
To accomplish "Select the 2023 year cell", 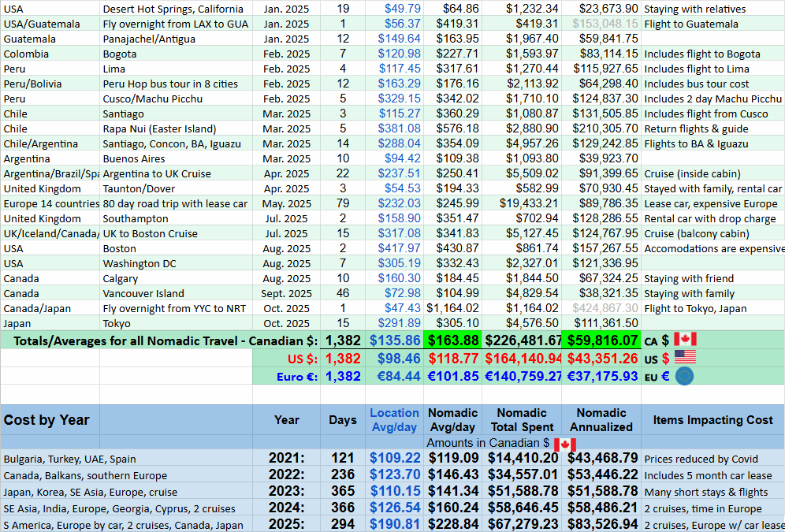I will point(286,491).
